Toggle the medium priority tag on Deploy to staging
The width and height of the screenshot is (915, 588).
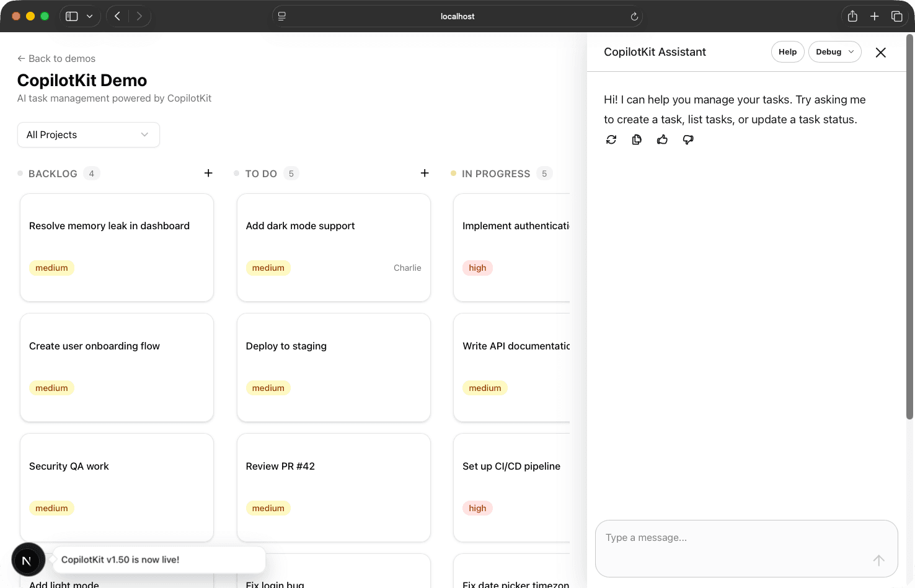click(268, 387)
